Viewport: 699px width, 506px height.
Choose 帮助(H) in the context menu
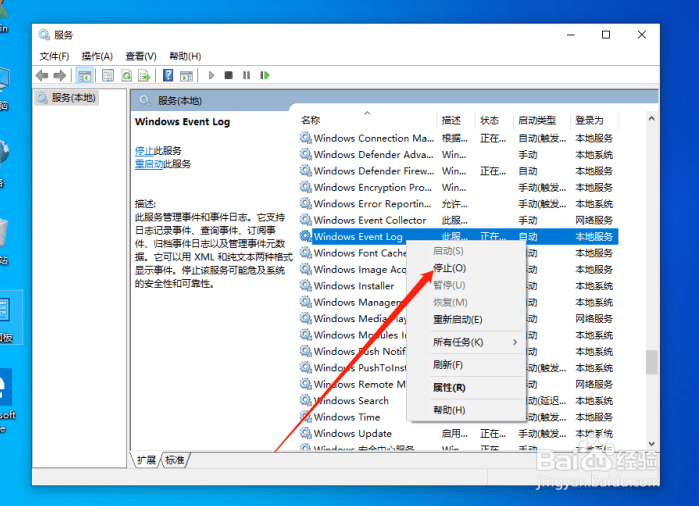pyautogui.click(x=449, y=410)
